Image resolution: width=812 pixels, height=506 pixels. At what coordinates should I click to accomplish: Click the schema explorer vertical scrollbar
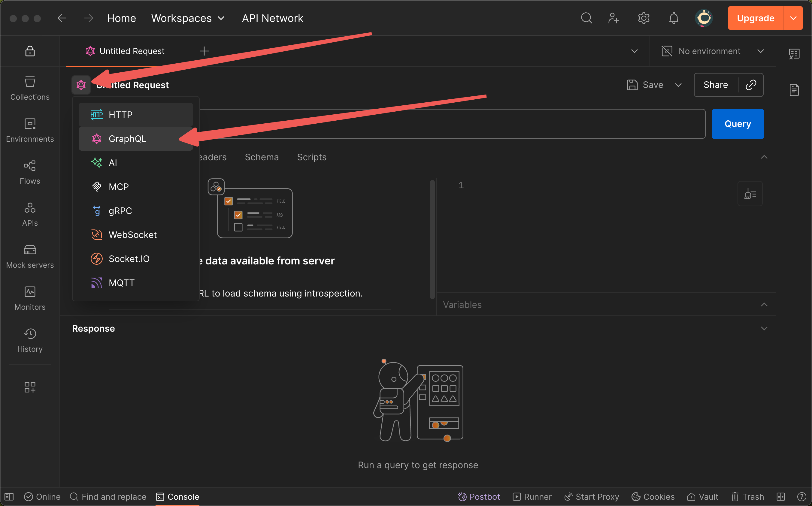(x=432, y=239)
